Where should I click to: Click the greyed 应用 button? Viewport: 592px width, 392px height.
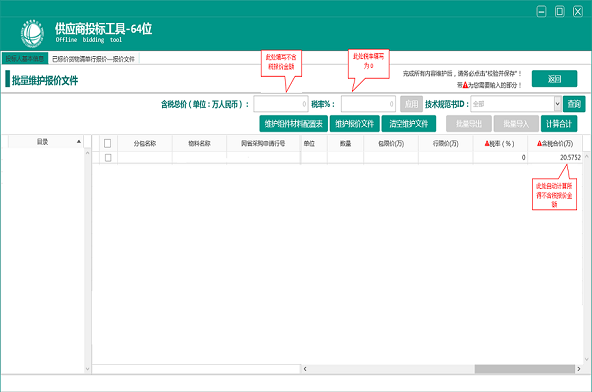(411, 104)
